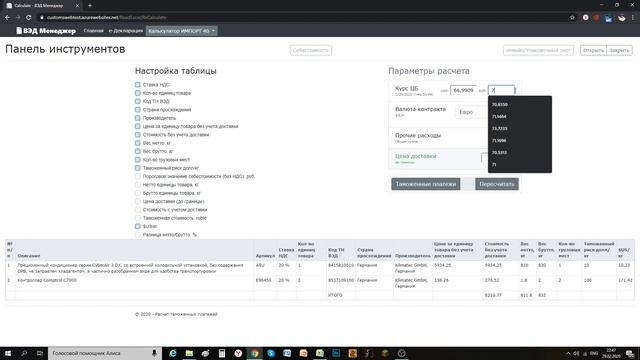Click the ВЭД Менеджер logo icon
640x360 pixels.
point(19,31)
